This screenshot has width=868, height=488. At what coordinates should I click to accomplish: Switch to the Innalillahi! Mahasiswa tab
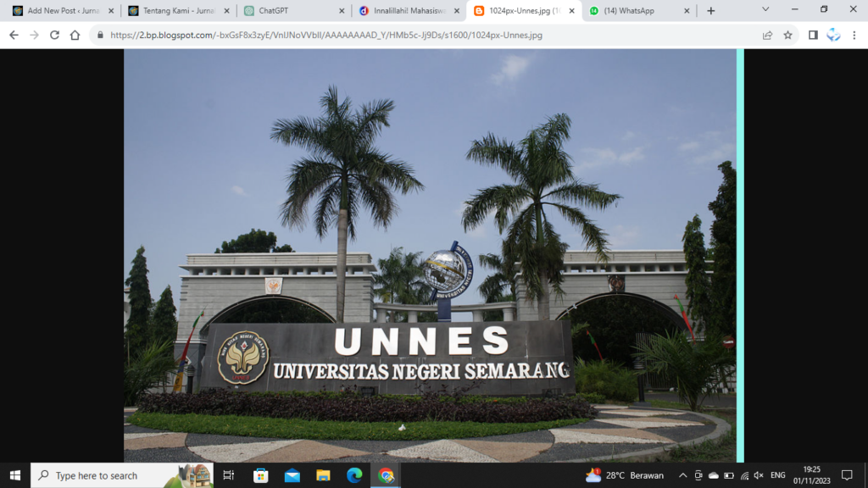[409, 10]
